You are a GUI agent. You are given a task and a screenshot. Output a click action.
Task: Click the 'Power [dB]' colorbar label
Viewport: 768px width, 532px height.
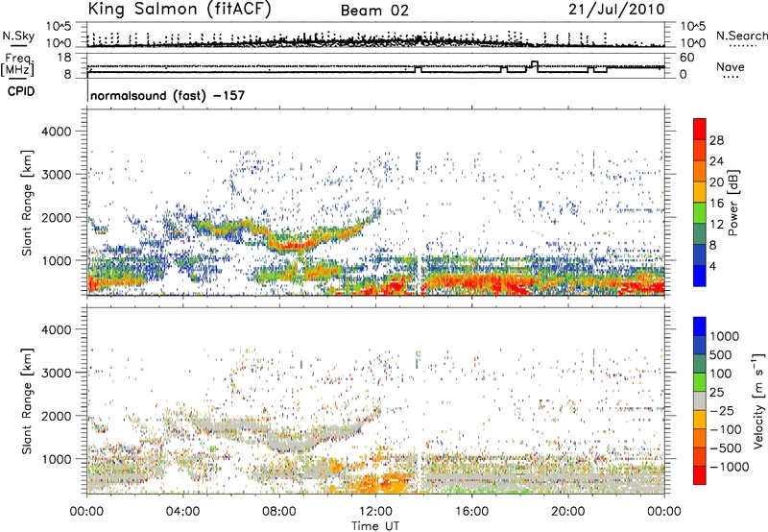732,203
